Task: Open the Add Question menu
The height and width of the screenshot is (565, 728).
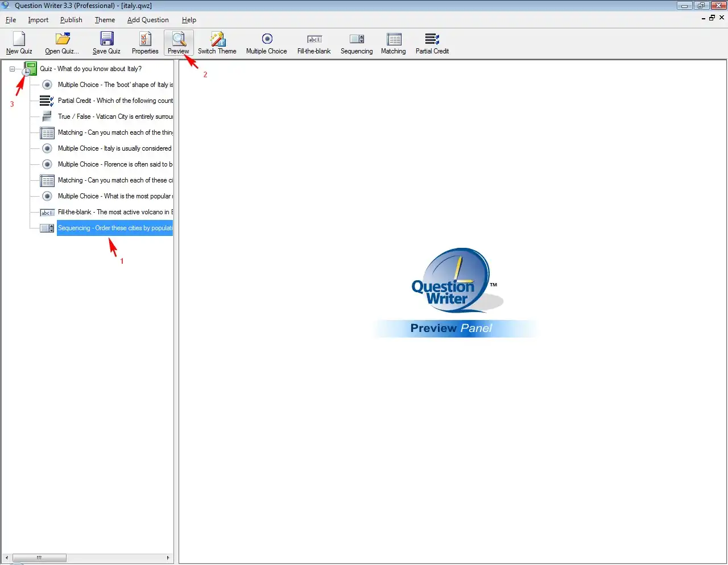Action: 148,20
